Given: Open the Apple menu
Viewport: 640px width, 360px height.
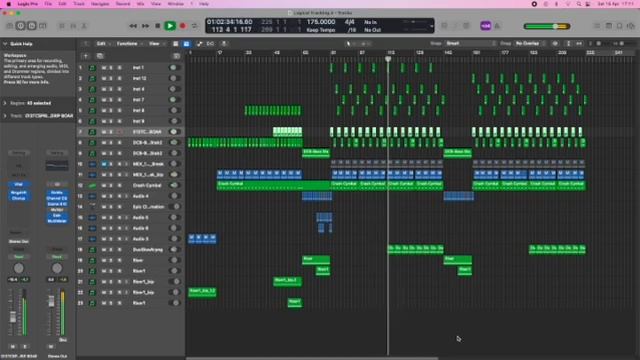Looking at the screenshot, I should (x=9, y=4).
